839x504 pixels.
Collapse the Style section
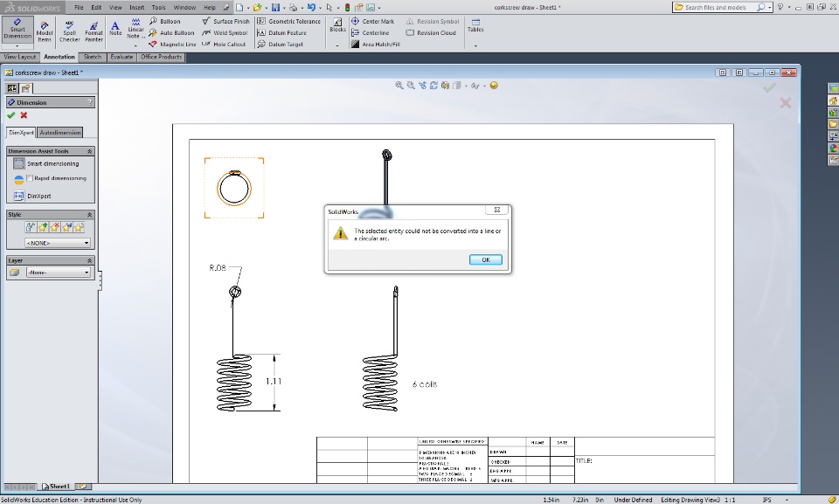tap(89, 215)
